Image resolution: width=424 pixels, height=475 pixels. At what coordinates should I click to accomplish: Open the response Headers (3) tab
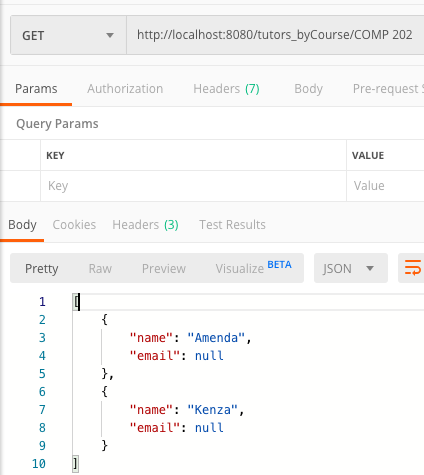[145, 225]
